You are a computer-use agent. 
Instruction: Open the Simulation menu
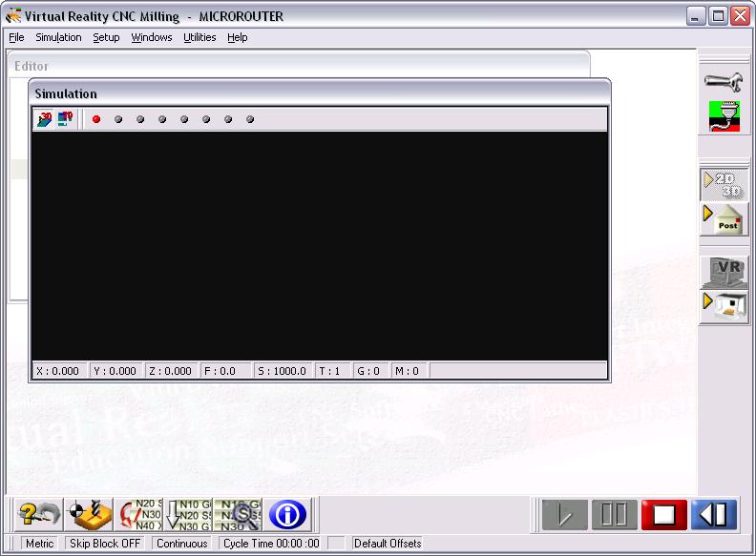tap(58, 37)
